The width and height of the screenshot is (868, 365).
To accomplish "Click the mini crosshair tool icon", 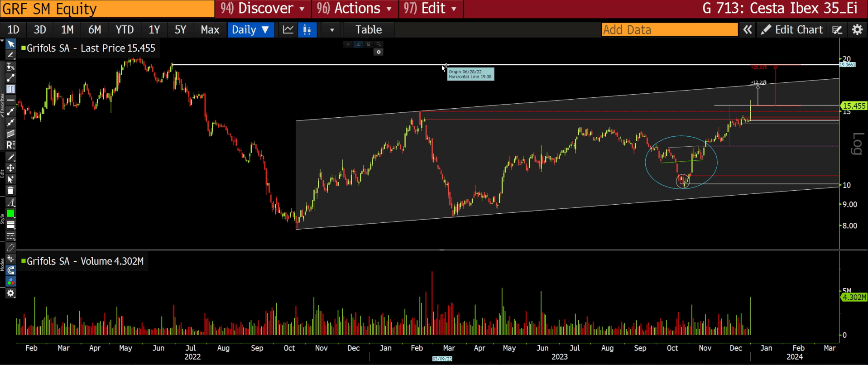I will coord(348,44).
